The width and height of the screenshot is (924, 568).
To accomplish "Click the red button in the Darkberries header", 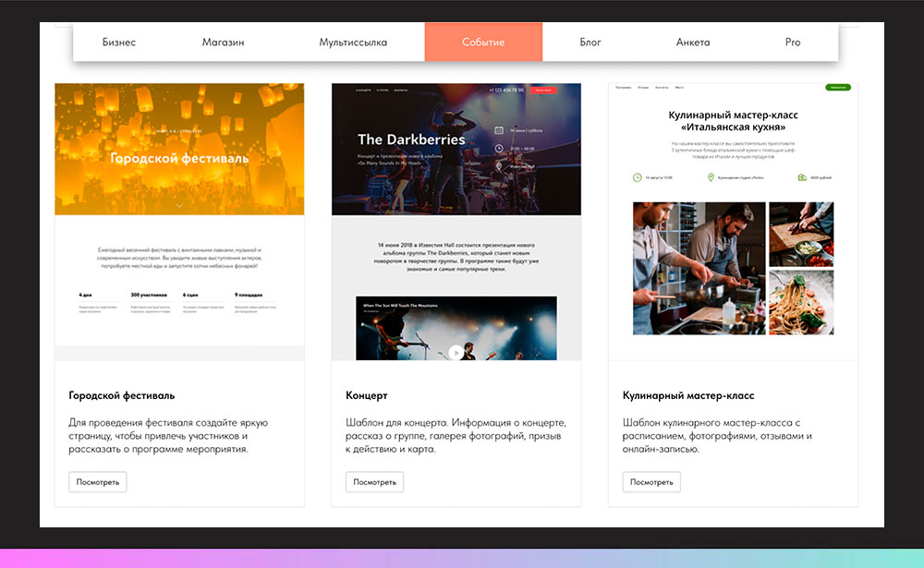I will tap(544, 91).
